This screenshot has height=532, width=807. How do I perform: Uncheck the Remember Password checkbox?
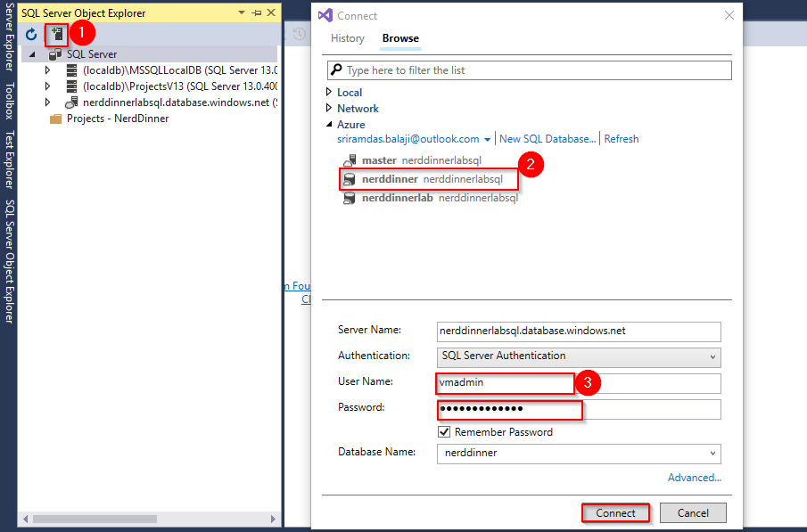444,431
